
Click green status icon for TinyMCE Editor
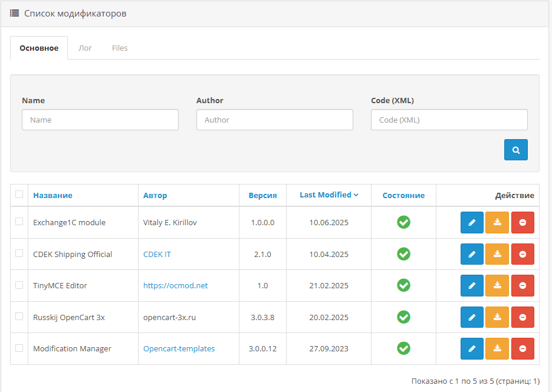(x=403, y=285)
